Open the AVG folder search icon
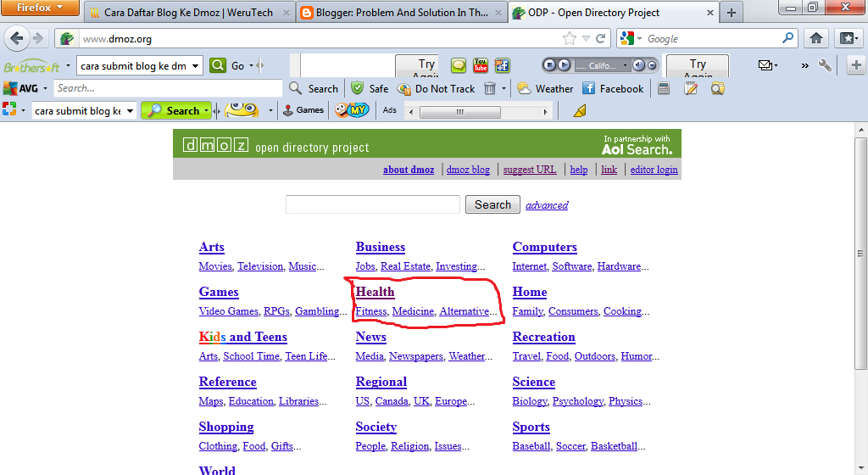Screen dimensions: 868x475 (x=717, y=88)
